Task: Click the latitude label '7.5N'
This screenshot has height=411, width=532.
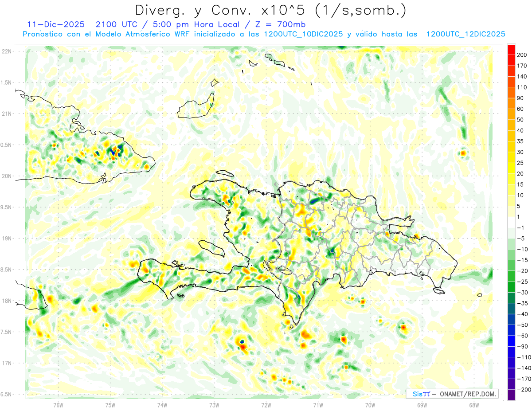Action: pyautogui.click(x=6, y=332)
